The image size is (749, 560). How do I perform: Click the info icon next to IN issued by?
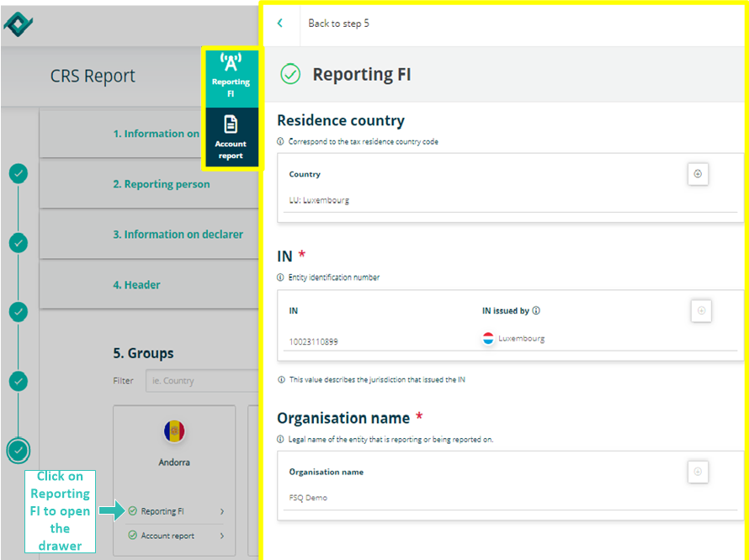[x=536, y=310]
